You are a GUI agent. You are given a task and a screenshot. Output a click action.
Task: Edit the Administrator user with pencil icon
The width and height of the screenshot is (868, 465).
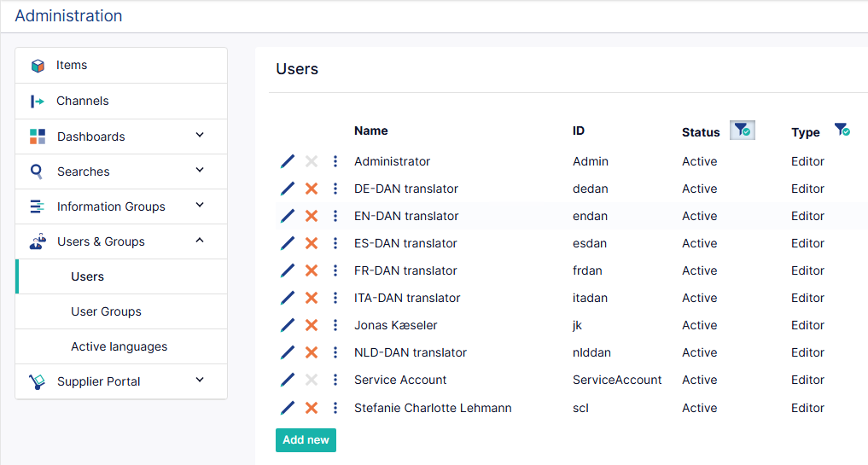pos(288,161)
